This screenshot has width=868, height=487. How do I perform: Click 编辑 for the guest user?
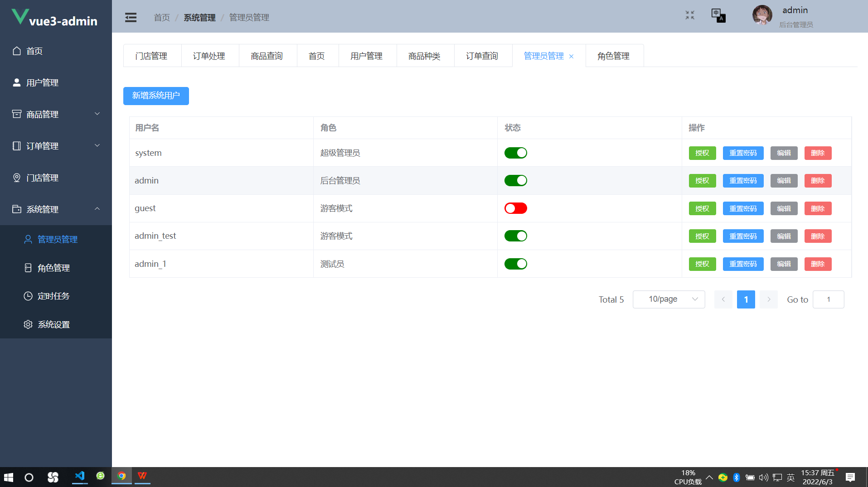pyautogui.click(x=784, y=208)
